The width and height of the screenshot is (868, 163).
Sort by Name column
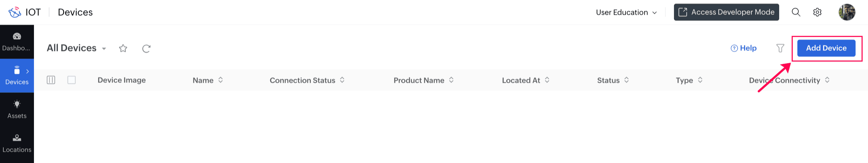pyautogui.click(x=220, y=80)
